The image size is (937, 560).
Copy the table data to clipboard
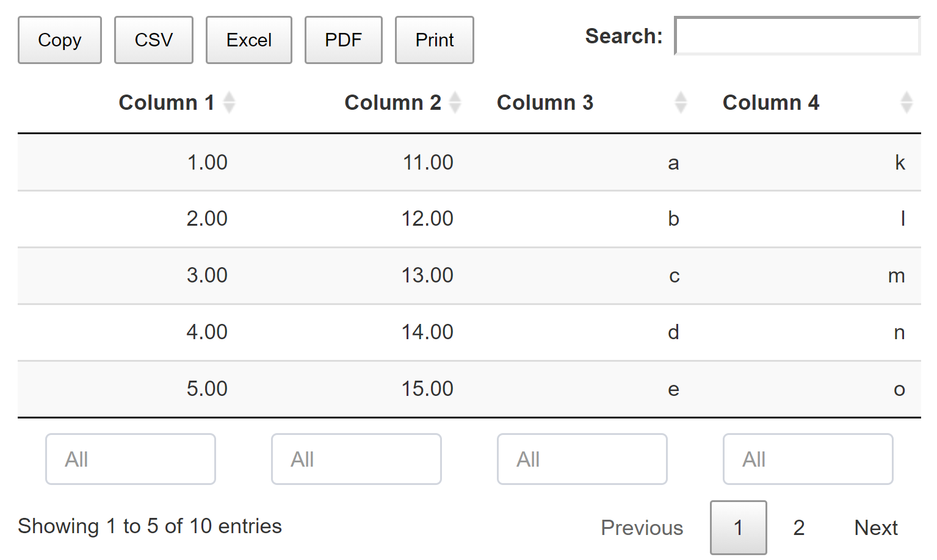(59, 40)
